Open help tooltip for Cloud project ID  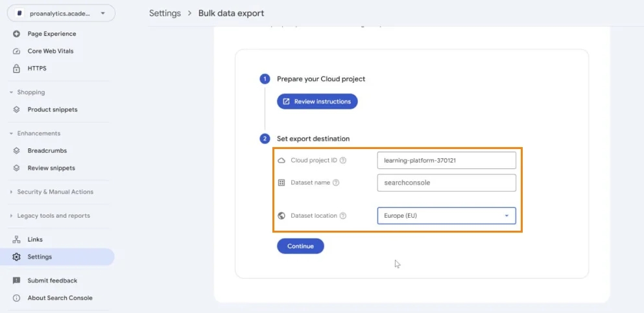(x=343, y=161)
